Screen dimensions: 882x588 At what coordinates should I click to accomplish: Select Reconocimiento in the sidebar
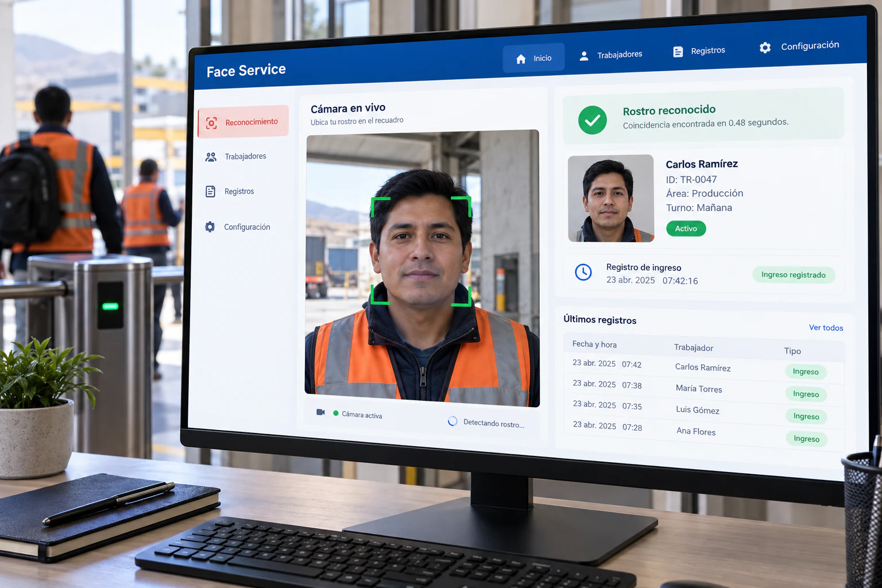point(243,122)
